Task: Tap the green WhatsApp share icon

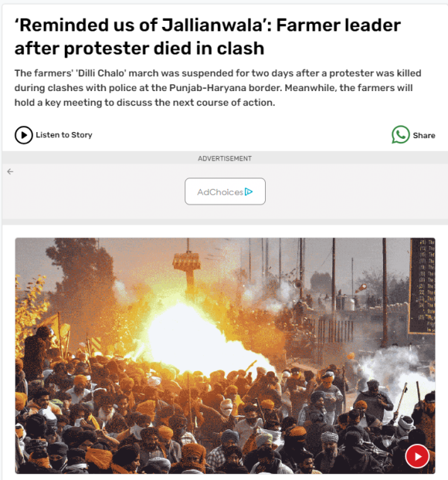Action: [x=400, y=134]
